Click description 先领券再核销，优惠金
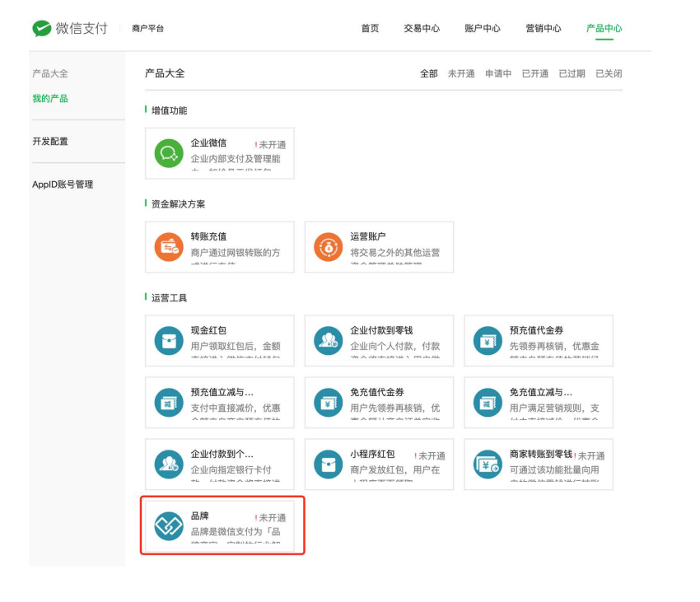The width and height of the screenshot is (700, 602). pyautogui.click(x=554, y=346)
